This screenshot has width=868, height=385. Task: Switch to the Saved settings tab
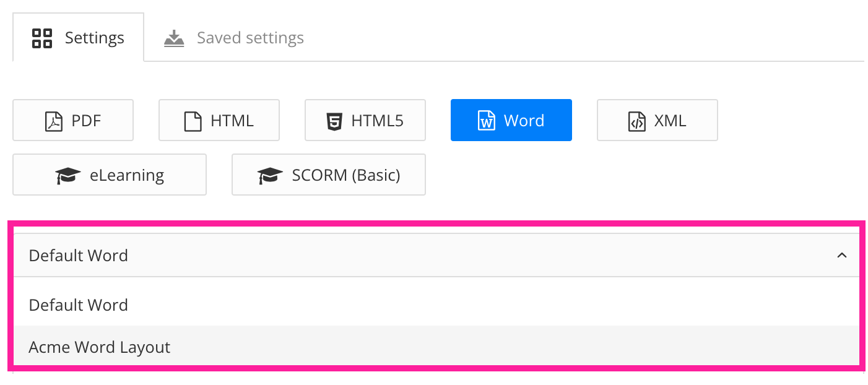pyautogui.click(x=232, y=37)
